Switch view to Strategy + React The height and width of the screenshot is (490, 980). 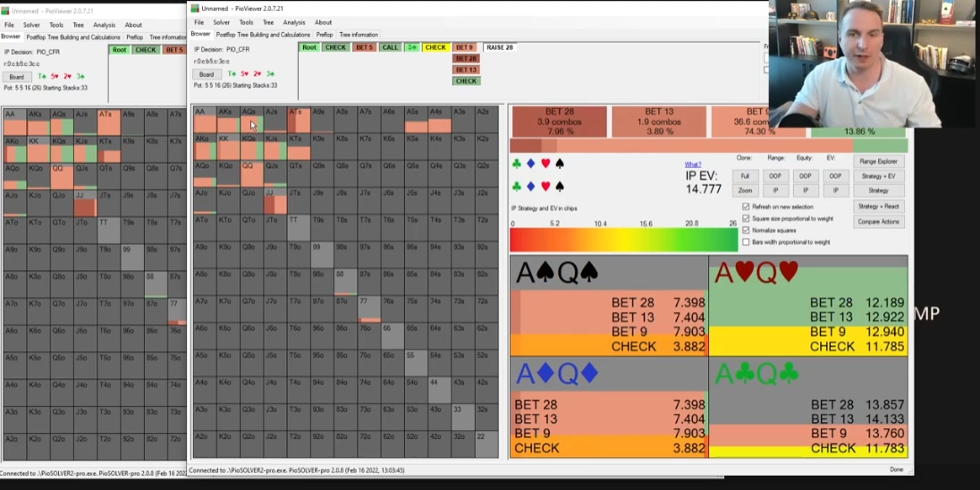click(x=878, y=207)
